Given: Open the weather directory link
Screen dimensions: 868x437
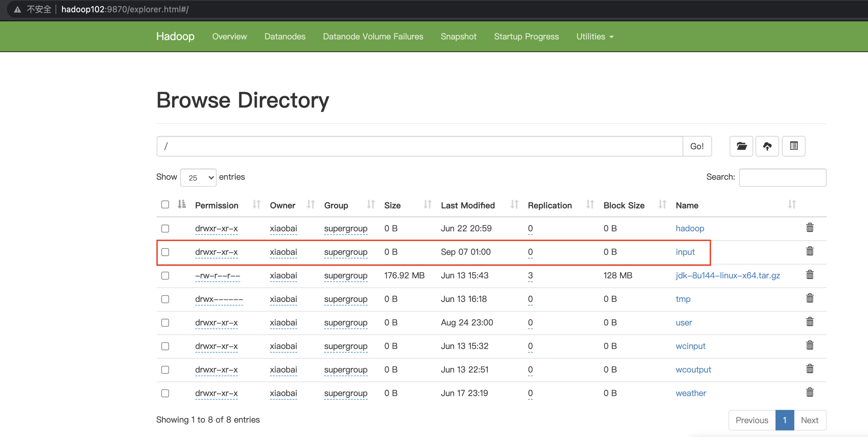Looking at the screenshot, I should click(691, 393).
